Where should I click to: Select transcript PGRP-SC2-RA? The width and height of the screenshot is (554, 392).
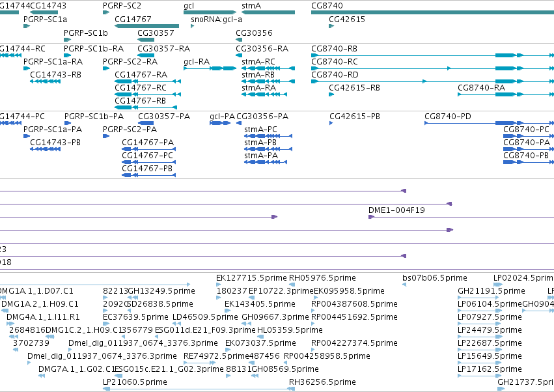pyautogui.click(x=106, y=68)
